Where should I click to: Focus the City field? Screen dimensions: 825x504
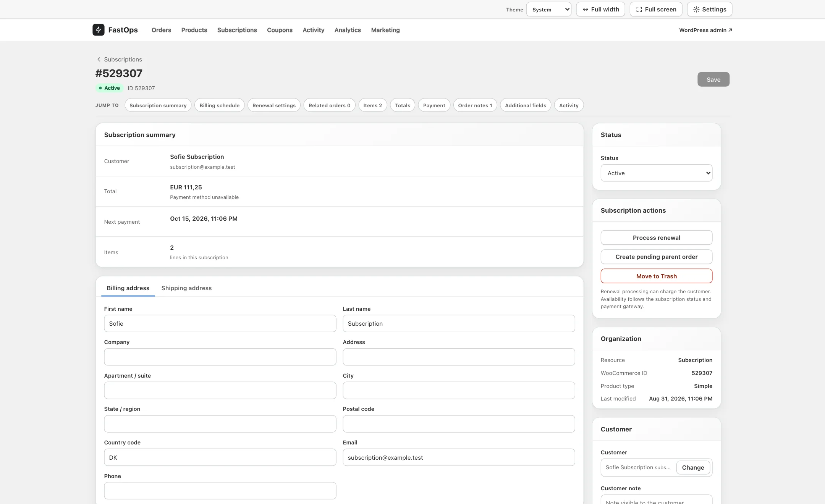coord(459,390)
